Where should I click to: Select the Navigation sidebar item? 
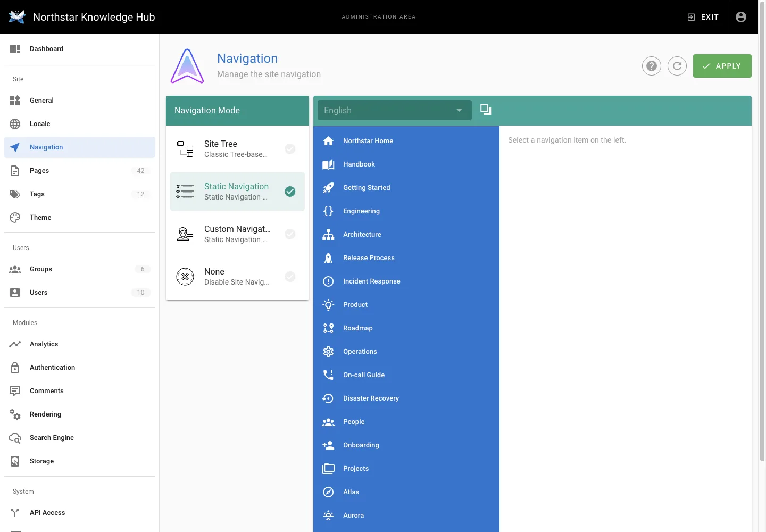pyautogui.click(x=80, y=147)
